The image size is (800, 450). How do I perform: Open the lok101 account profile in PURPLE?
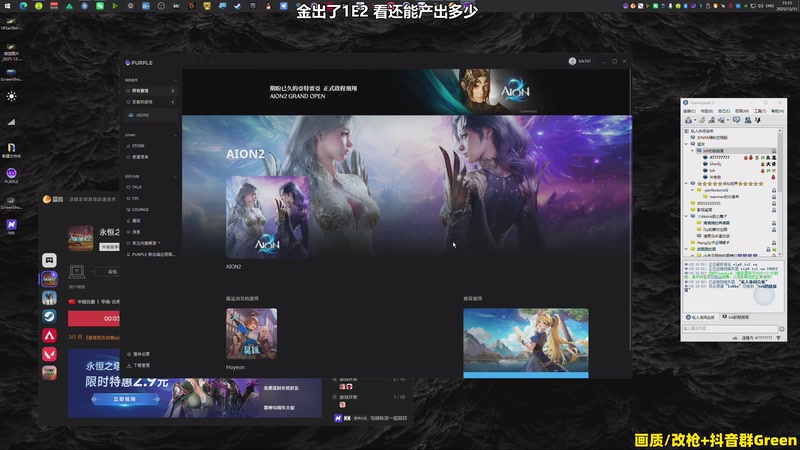coord(580,61)
